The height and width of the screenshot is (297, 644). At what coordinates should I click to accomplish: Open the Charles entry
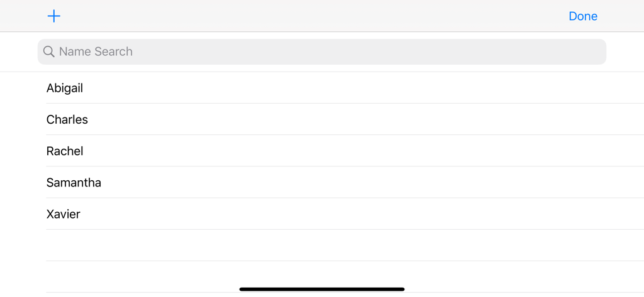click(x=67, y=119)
